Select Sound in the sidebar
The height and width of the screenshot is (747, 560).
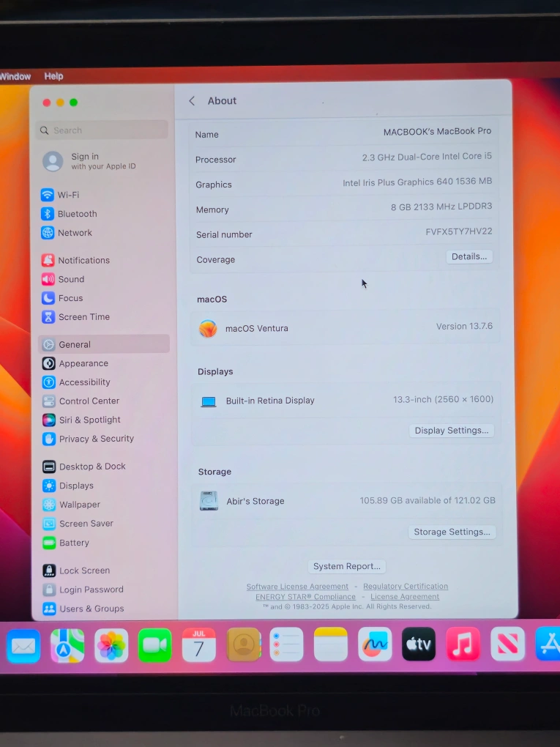[x=63, y=279]
